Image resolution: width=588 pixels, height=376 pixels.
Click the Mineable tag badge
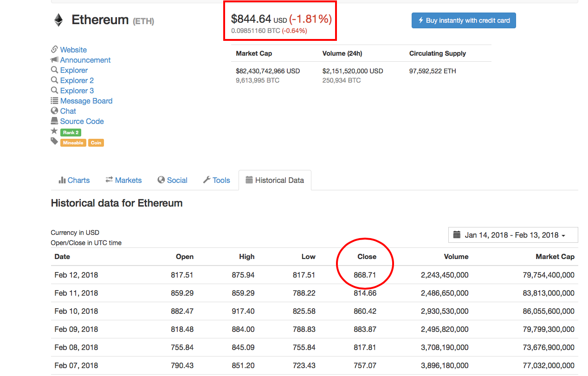click(73, 143)
